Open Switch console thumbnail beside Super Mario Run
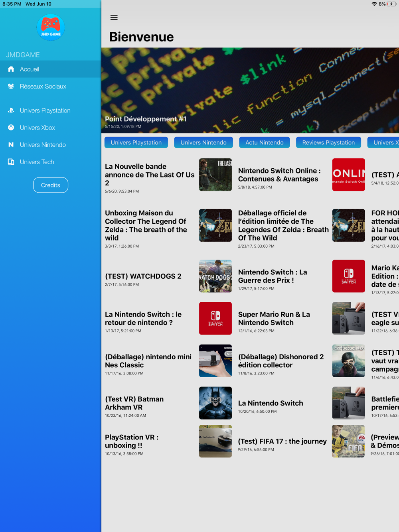Viewport: 399px width, 532px height. click(x=349, y=318)
